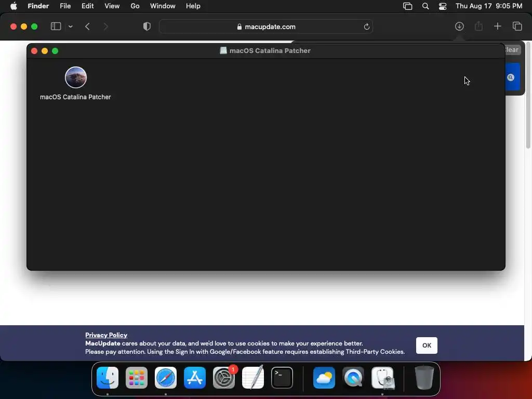Screen dimensions: 532x399
Task: Open the Finder menu
Action: point(38,6)
